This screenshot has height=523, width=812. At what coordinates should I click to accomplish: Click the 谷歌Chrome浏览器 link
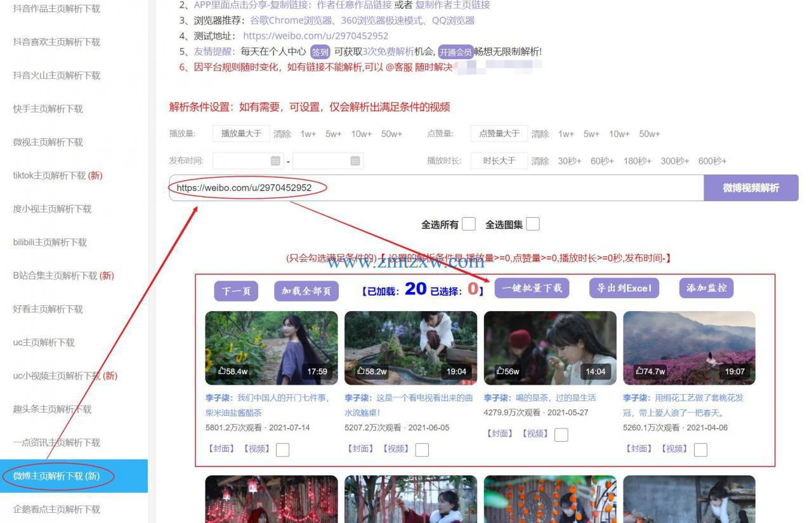click(x=291, y=20)
